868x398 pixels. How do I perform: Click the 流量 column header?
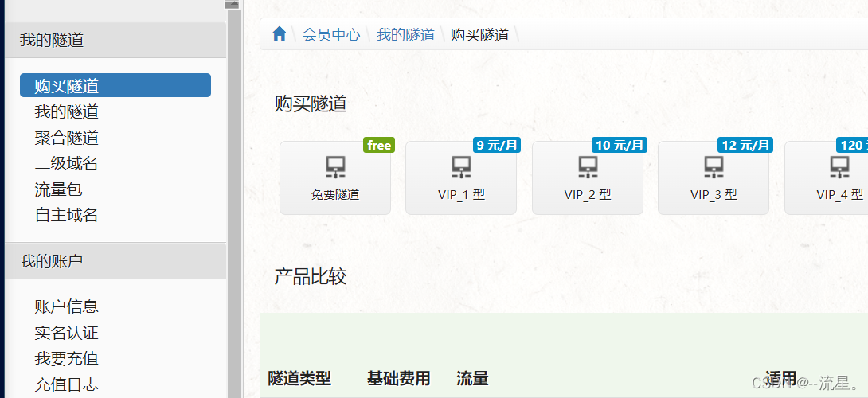(472, 379)
